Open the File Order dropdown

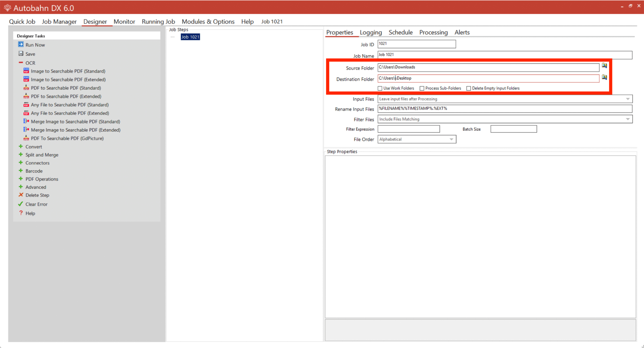[x=451, y=139]
